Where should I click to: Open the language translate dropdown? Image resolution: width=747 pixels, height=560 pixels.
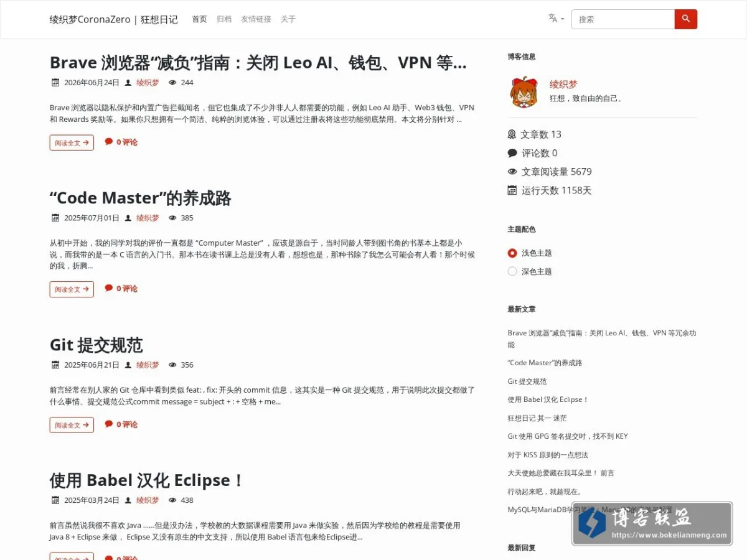tap(556, 19)
